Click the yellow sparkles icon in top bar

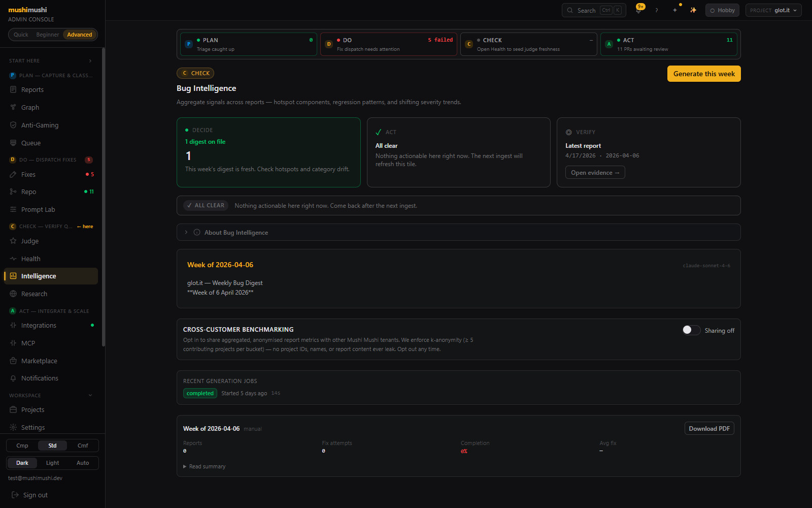(693, 10)
